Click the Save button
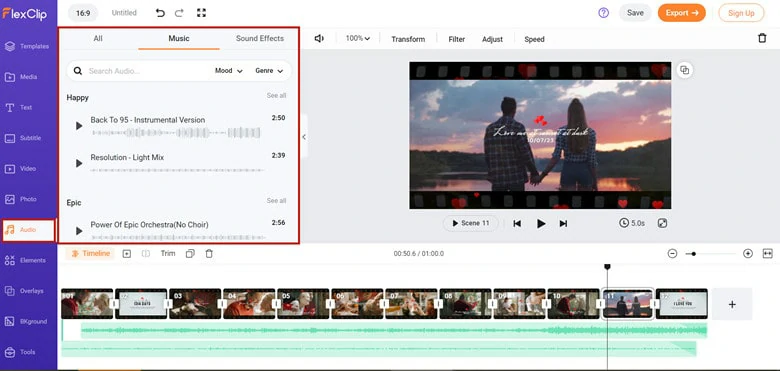The width and height of the screenshot is (780, 371). (x=635, y=13)
